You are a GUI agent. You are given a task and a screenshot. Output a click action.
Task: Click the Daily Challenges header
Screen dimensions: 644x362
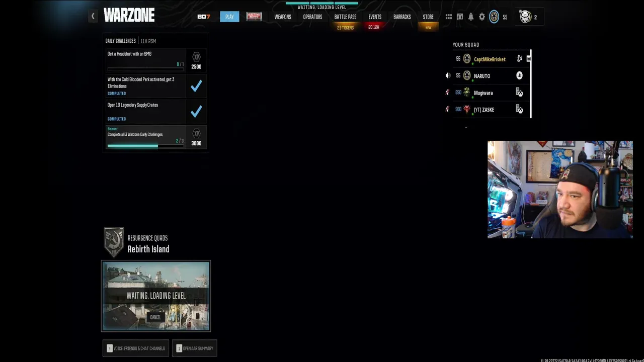121,41
